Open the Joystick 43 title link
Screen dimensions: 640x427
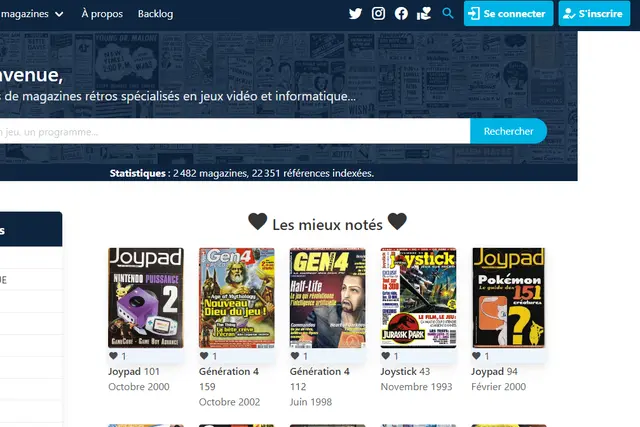[x=405, y=371]
